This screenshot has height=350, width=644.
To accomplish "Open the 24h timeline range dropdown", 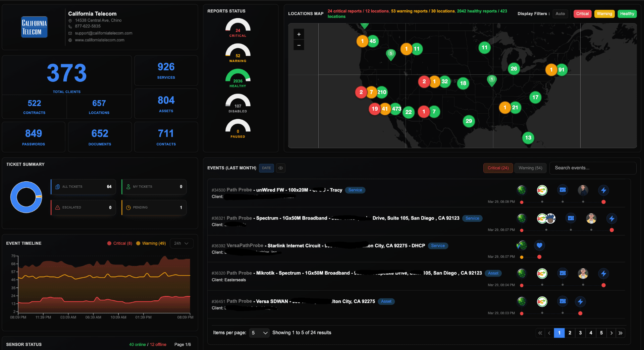I will [x=181, y=243].
